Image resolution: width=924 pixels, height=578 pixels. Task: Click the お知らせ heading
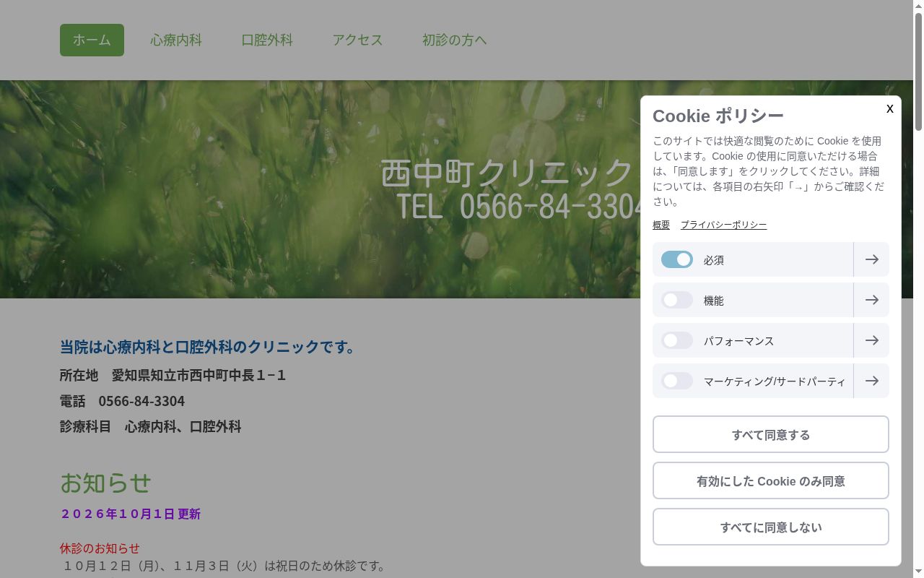click(105, 482)
